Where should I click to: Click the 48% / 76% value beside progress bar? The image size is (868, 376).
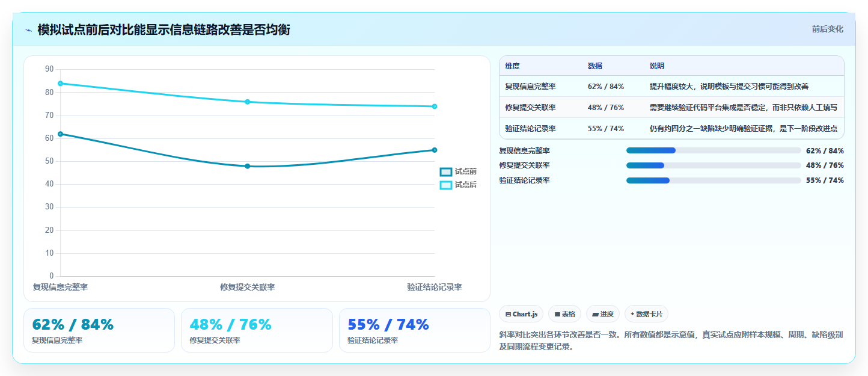825,165
